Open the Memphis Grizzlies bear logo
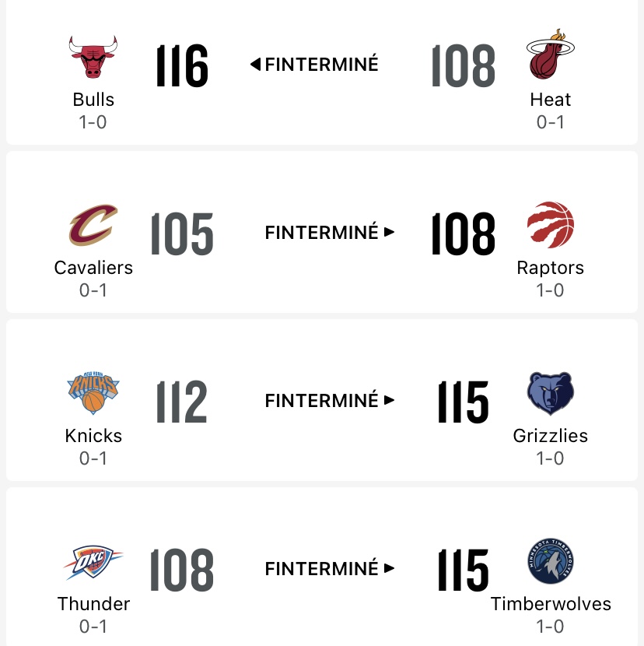The width and height of the screenshot is (644, 646). click(x=551, y=393)
